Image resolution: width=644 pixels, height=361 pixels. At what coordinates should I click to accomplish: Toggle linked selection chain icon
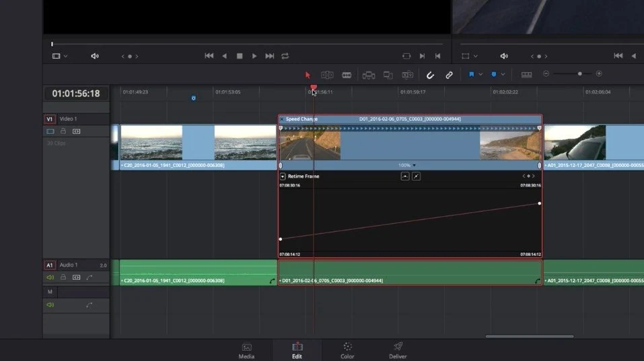pyautogui.click(x=449, y=75)
